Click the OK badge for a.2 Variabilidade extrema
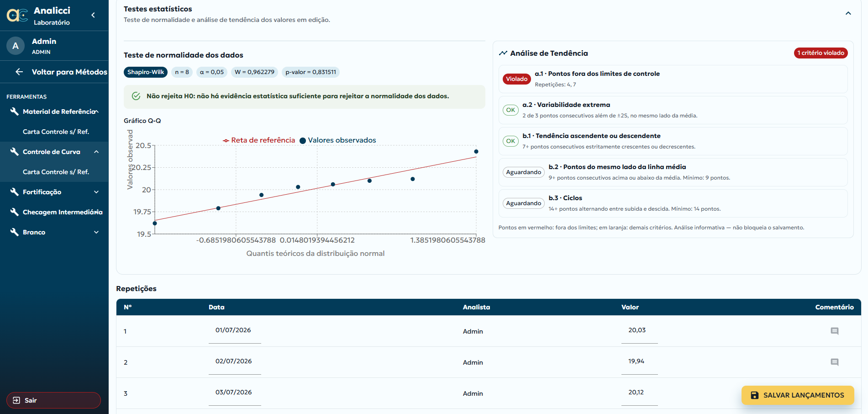 pos(510,110)
